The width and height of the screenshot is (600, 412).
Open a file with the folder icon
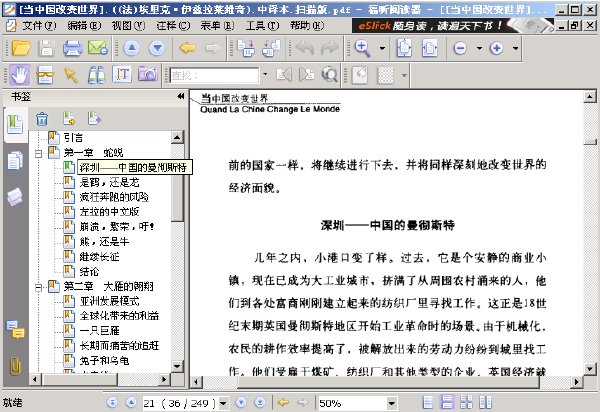tap(21, 48)
